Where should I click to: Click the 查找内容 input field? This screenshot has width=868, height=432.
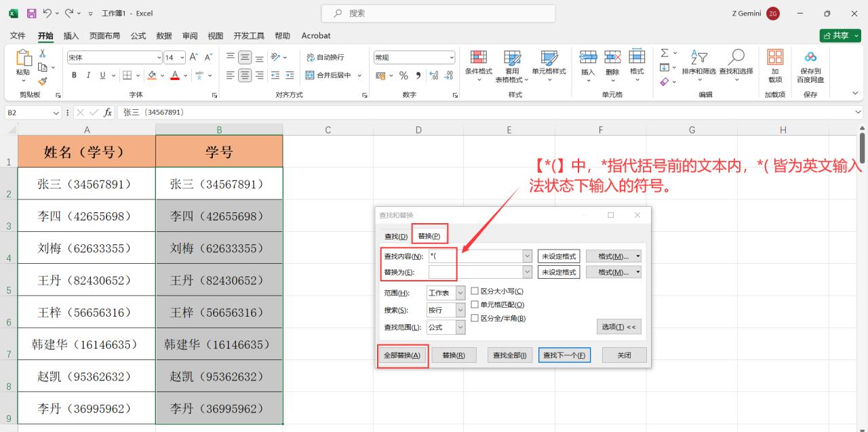click(x=475, y=256)
